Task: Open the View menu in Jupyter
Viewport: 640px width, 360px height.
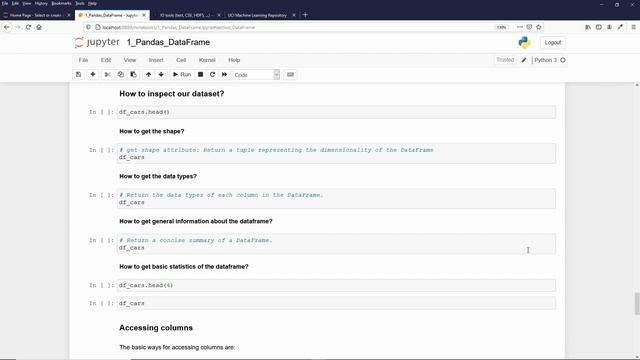Action: (130, 60)
